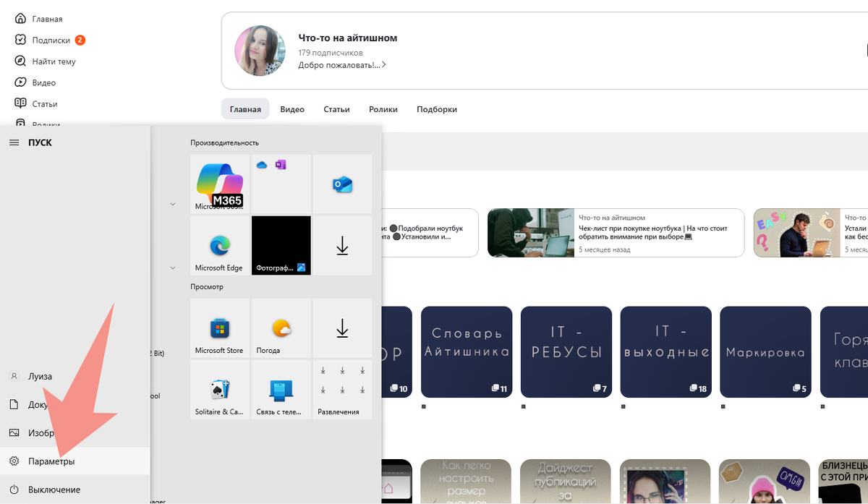Open the Documents folder from Start menu
The height and width of the screenshot is (504, 868).
click(x=75, y=404)
